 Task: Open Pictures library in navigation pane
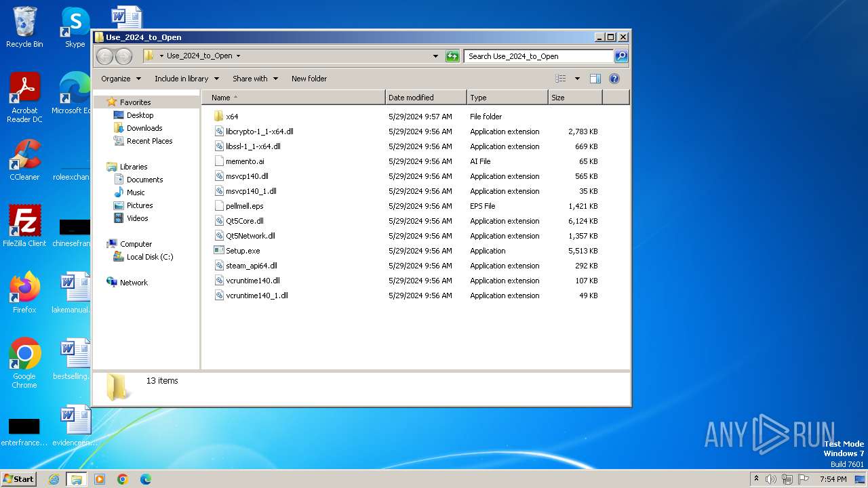(140, 205)
